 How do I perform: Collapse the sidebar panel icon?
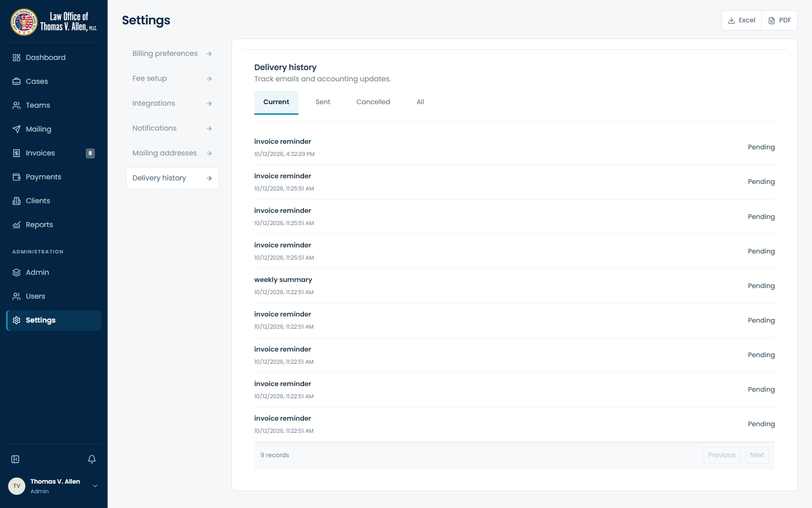(x=15, y=459)
